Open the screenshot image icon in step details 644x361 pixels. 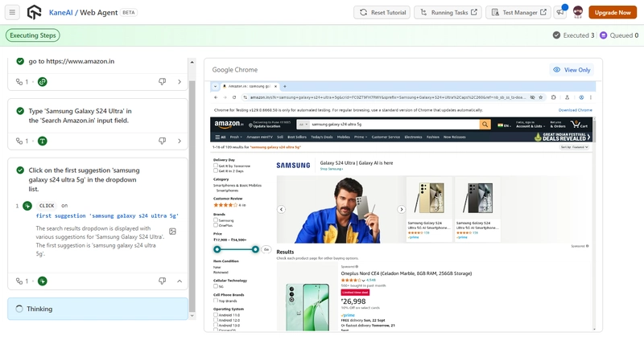coord(172,232)
